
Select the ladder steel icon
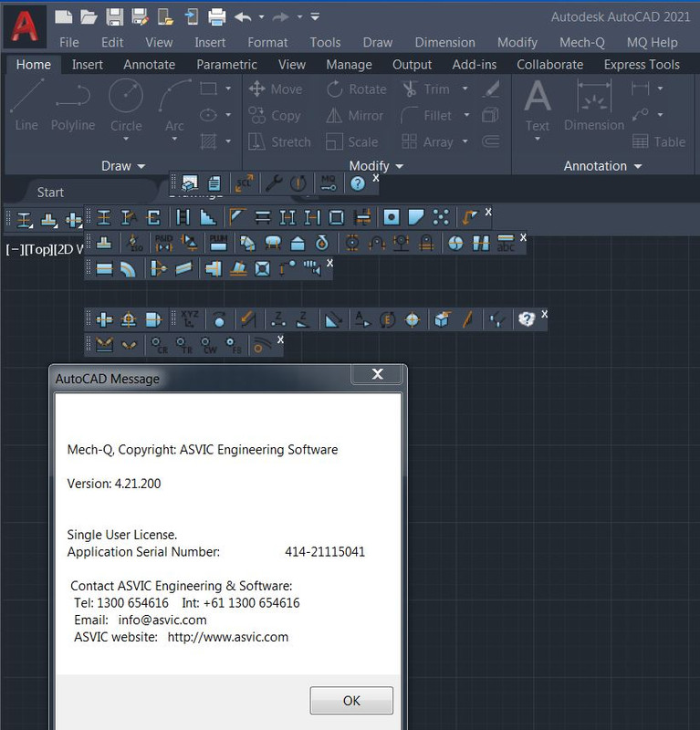click(183, 217)
